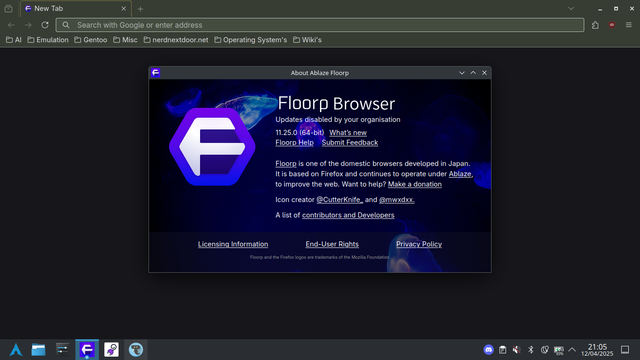This screenshot has width=640, height=360.
Task: Open the Ablaze link
Action: (460, 174)
